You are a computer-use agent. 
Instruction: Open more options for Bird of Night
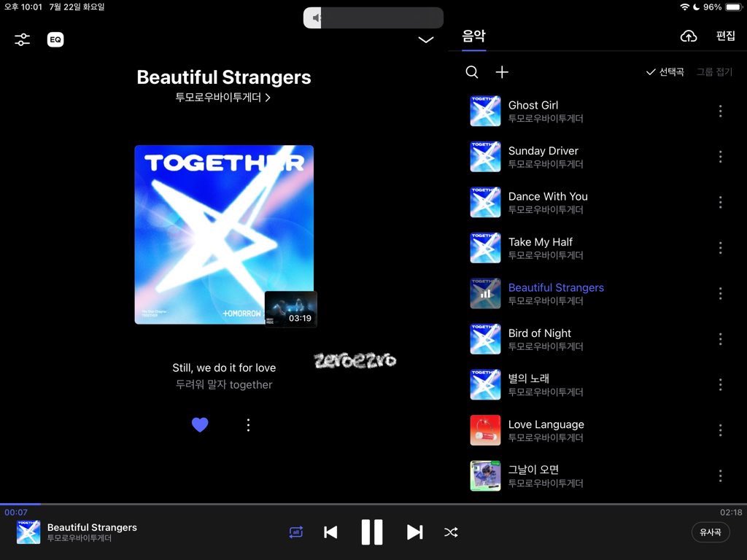click(x=720, y=339)
